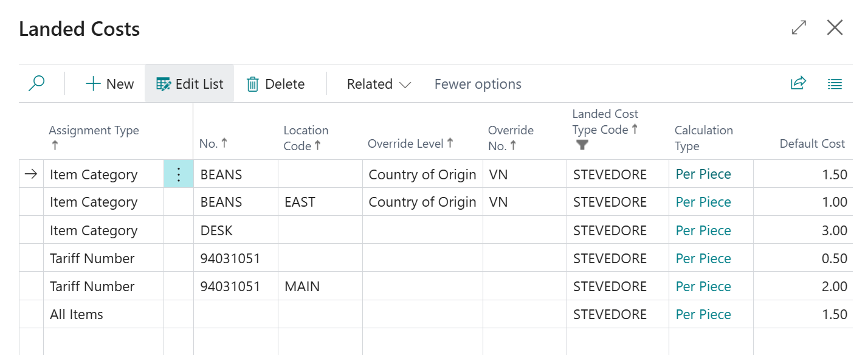The width and height of the screenshot is (868, 355).
Task: Open Per Piece link on the All Items row
Action: pos(703,314)
